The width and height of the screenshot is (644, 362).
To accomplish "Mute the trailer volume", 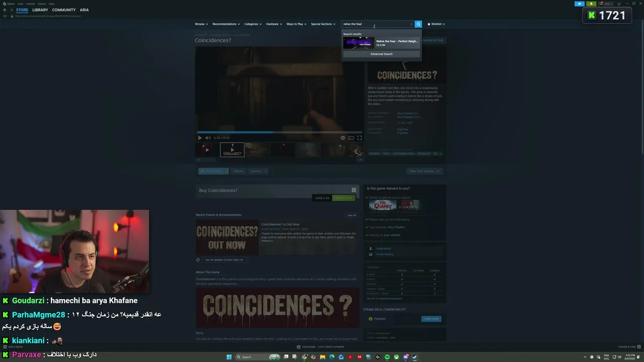I will (208, 138).
